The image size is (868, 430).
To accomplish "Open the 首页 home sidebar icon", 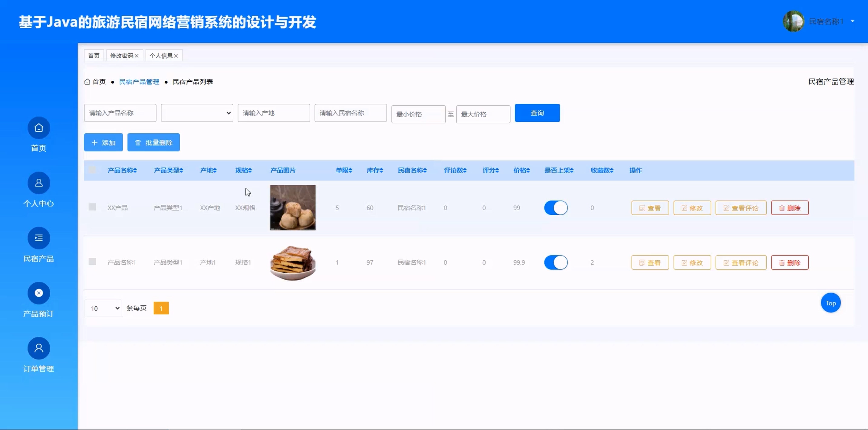I will pyautogui.click(x=39, y=128).
